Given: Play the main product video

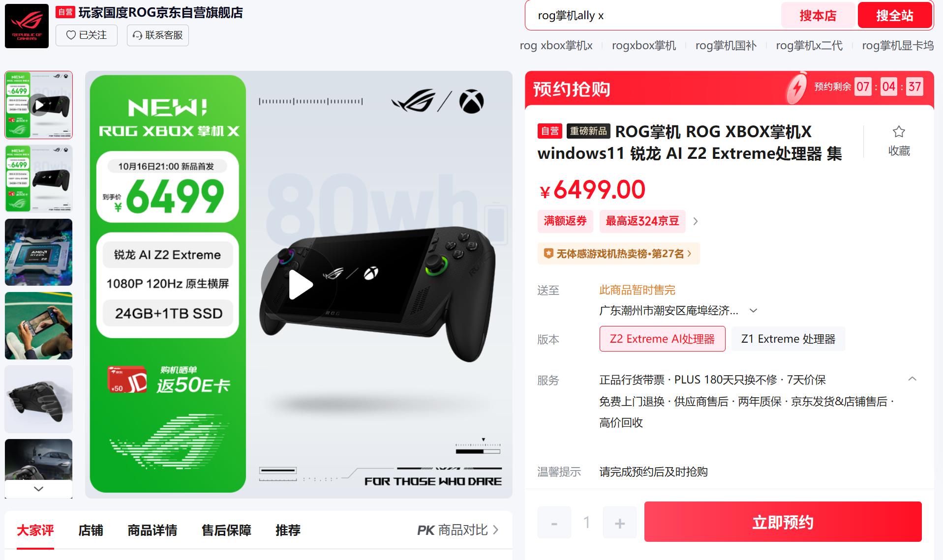Looking at the screenshot, I should [x=300, y=285].
